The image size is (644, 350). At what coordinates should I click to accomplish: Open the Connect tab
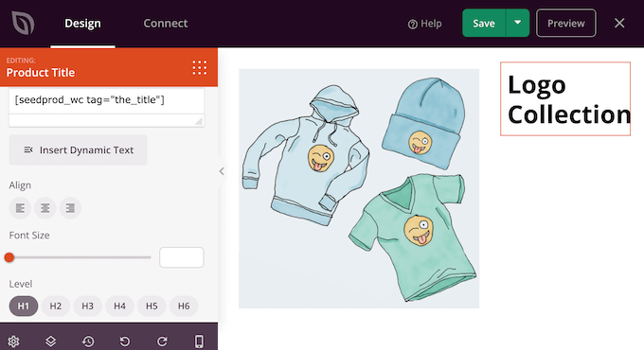click(x=166, y=24)
